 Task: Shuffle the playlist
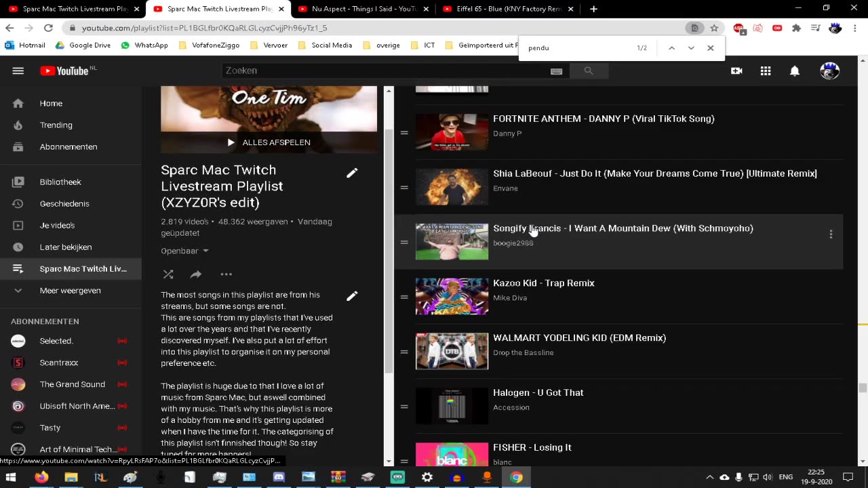click(168, 274)
